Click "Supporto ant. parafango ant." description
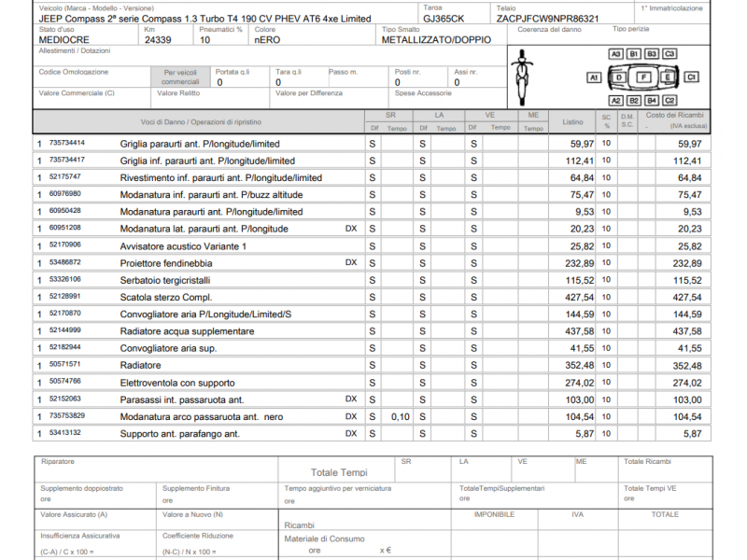 (180, 434)
